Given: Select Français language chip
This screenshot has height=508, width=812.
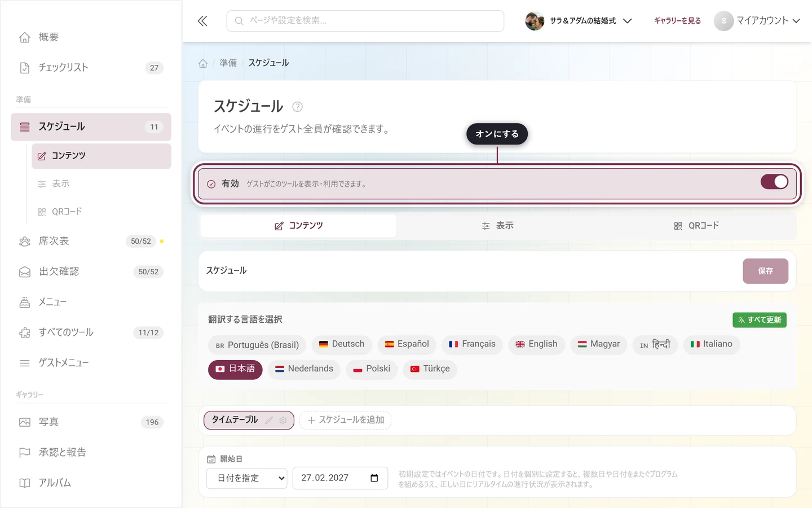Looking at the screenshot, I should click(x=472, y=344).
